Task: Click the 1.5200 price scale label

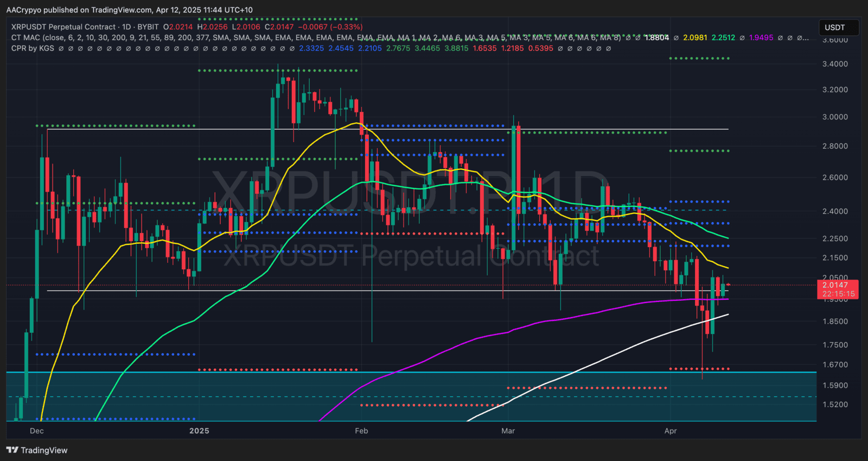Action: tap(835, 405)
